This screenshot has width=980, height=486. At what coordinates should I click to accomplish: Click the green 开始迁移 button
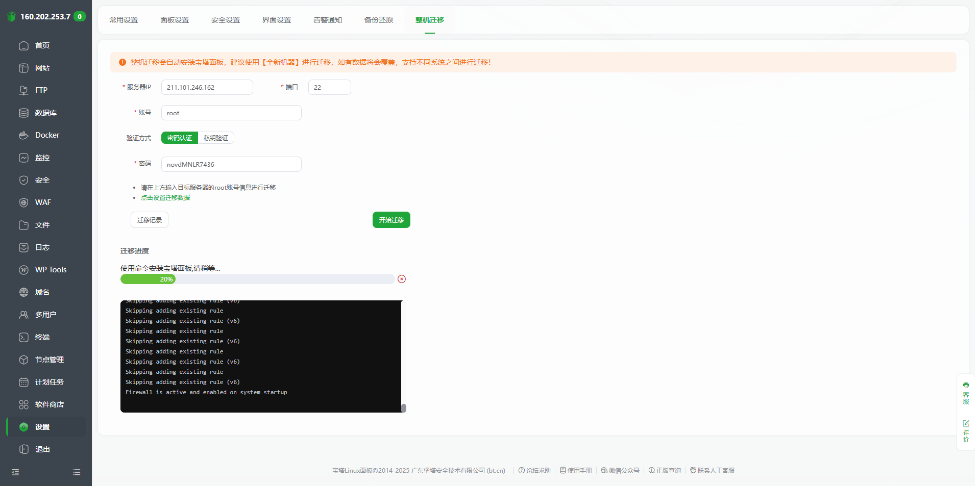point(391,220)
